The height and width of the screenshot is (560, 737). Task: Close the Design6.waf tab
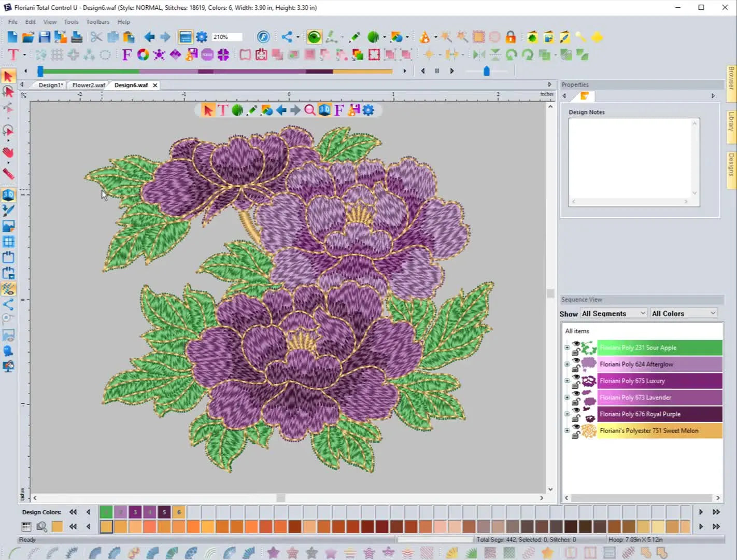(155, 85)
